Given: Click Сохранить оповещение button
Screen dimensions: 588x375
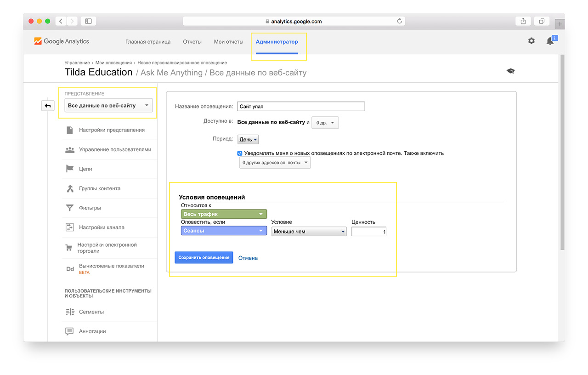Looking at the screenshot, I should point(204,258).
